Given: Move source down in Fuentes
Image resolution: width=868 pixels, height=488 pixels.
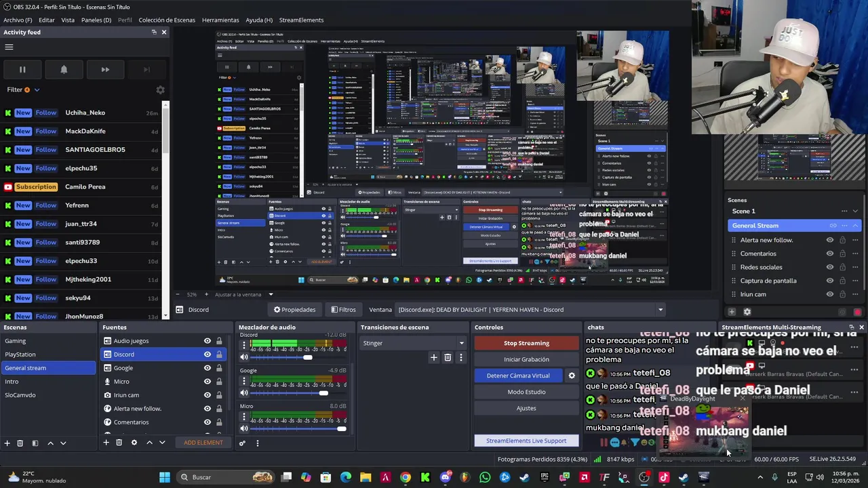Looking at the screenshot, I should coord(162,443).
